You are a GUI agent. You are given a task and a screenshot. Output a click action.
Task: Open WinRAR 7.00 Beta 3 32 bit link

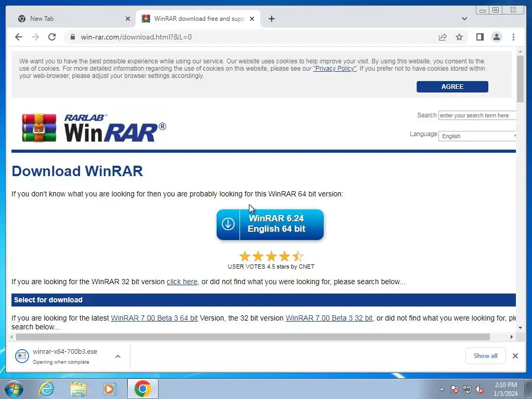[x=329, y=318]
